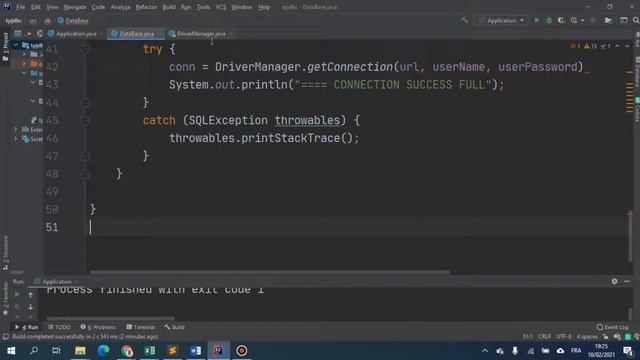Click the editor horizontal scrollbar
Image resolution: width=640 pixels, height=360 pixels.
pyautogui.click(x=270, y=272)
